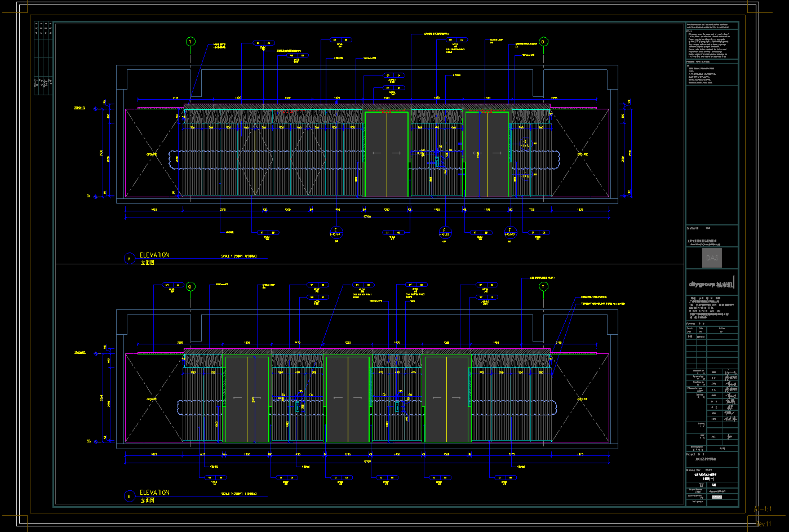
Task: Click the left OPEN void label in Elevation B
Action: pos(152,398)
